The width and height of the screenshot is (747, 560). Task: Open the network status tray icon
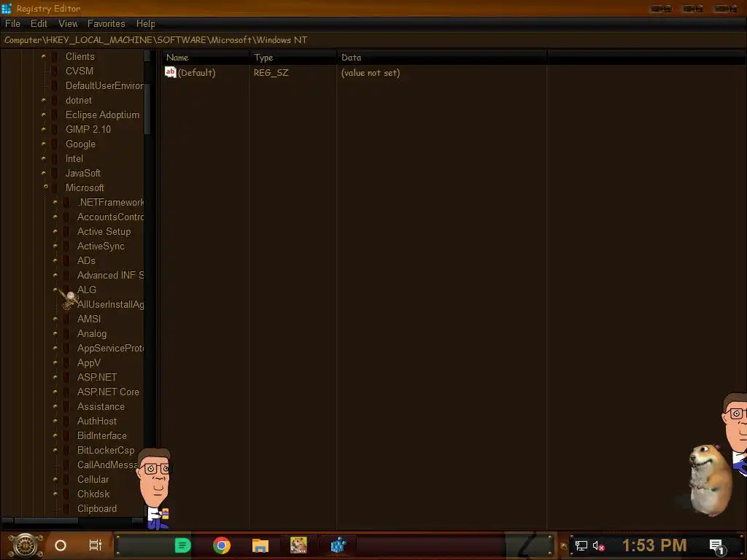click(581, 545)
